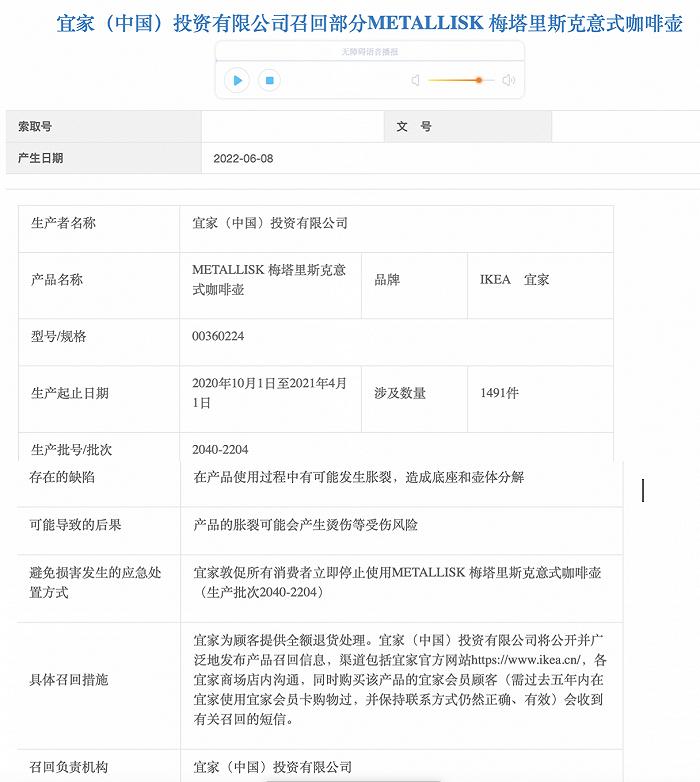The width and height of the screenshot is (700, 782).
Task: Play the audio reading of the page
Action: [237, 80]
